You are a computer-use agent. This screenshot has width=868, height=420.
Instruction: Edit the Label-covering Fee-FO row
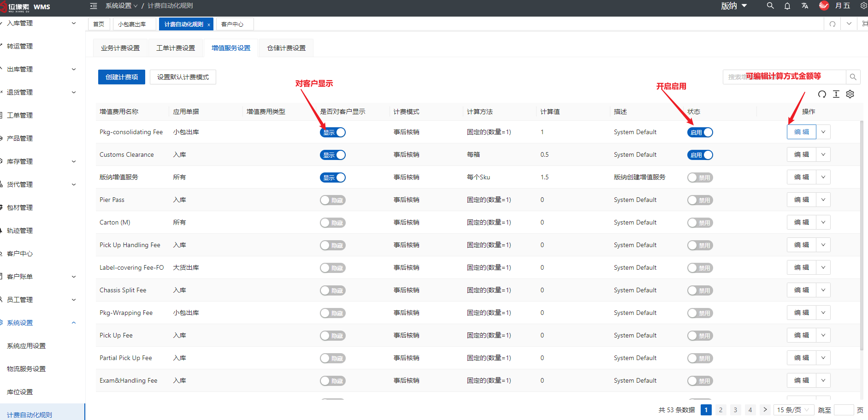pos(802,267)
